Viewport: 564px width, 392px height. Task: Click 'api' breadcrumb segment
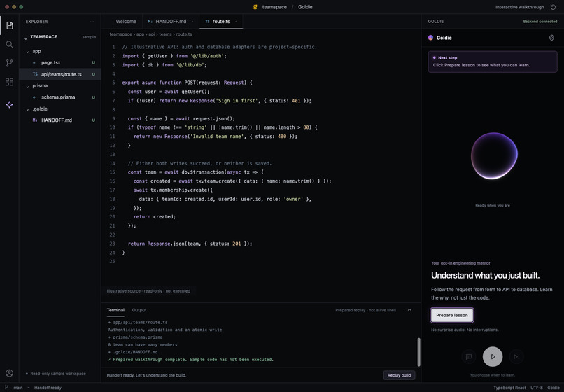[152, 34]
